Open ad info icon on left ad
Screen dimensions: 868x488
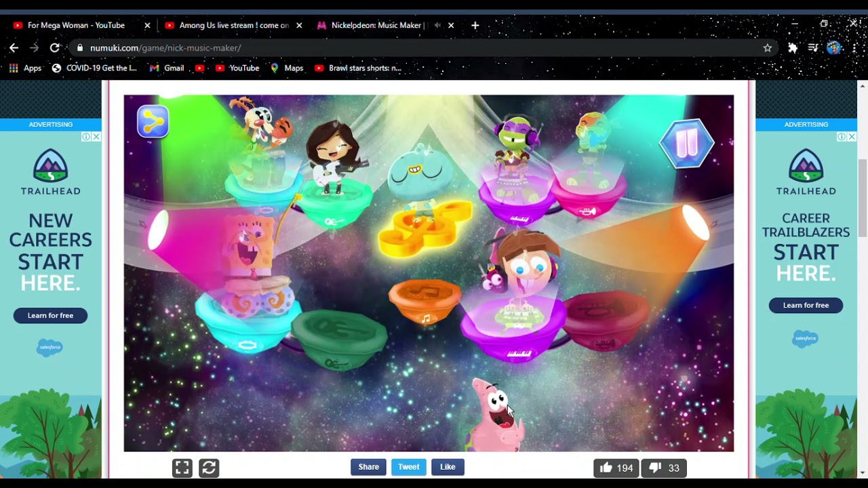86,137
